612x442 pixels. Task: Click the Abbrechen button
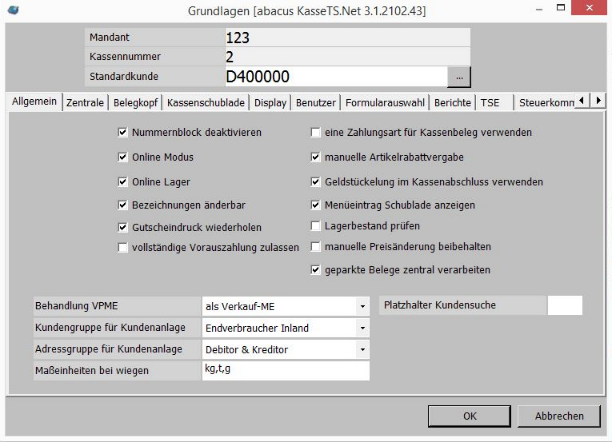(x=559, y=415)
